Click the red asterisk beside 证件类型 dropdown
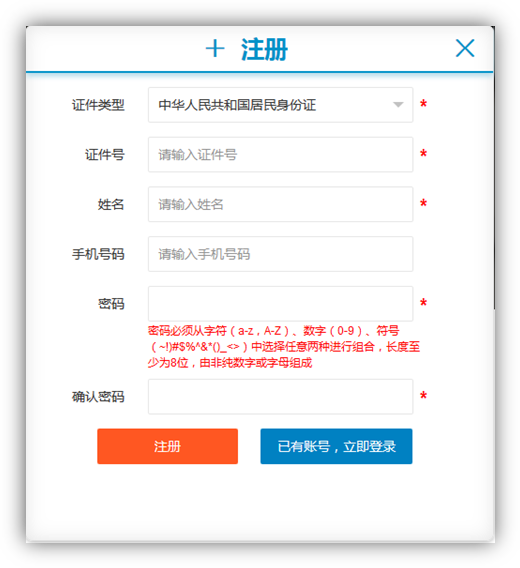Viewport: 520px width, 568px height. [423, 105]
